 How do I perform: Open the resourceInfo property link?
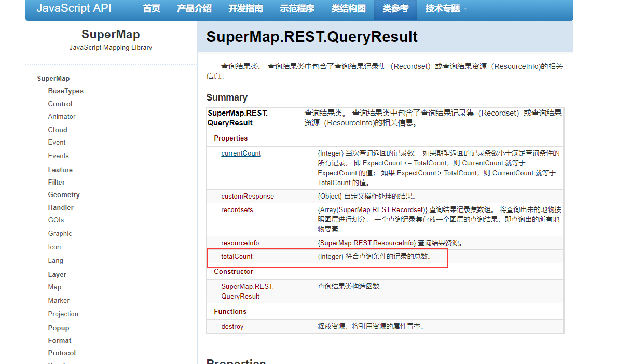click(x=240, y=243)
